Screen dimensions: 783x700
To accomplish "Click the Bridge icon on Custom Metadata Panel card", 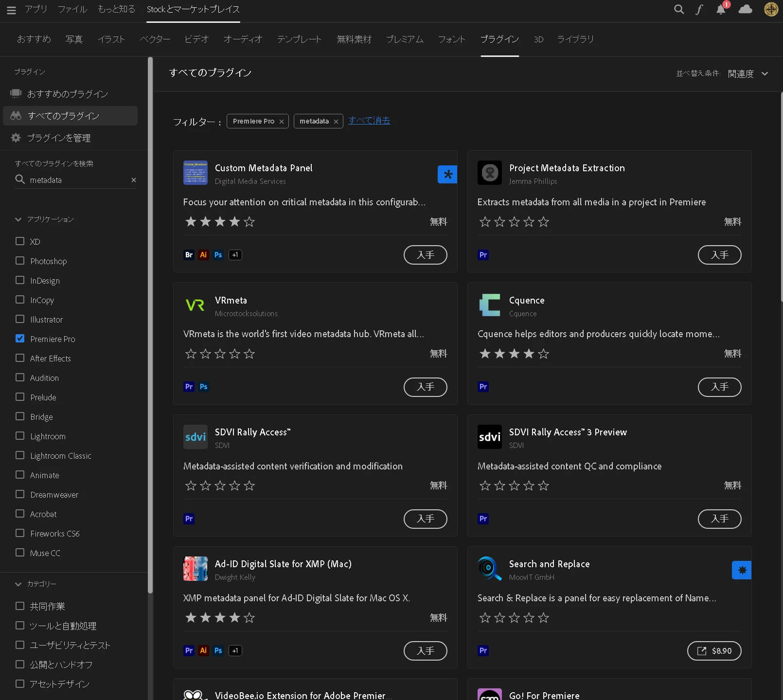I will (189, 255).
